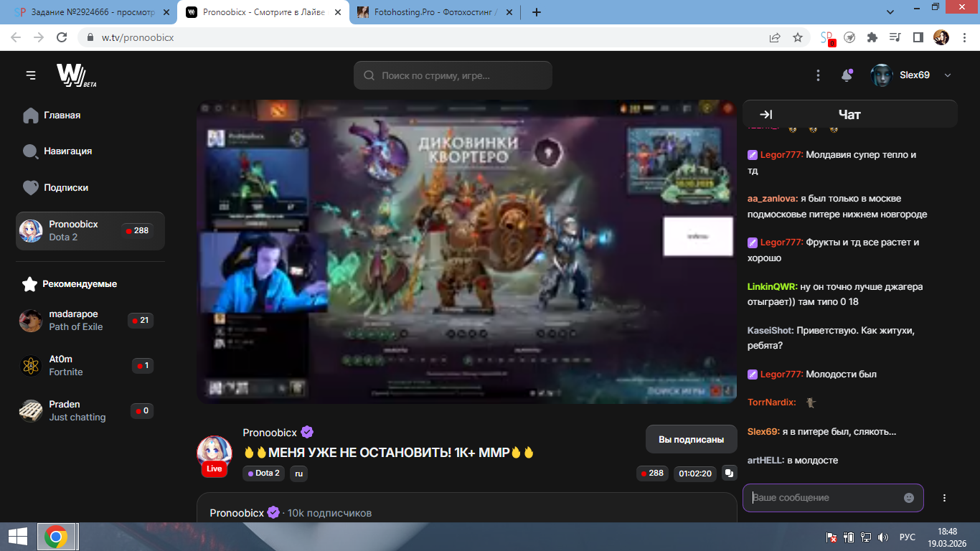980x551 pixels.
Task: Click the streamer avatar with Live badge
Action: point(215,454)
